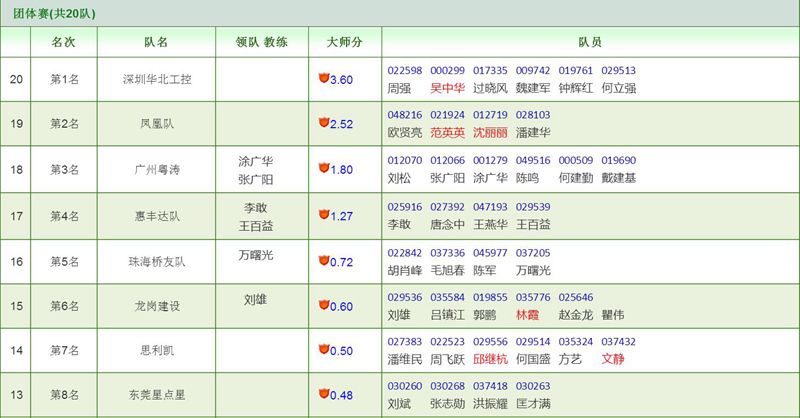Viewport: 800px width, 418px height.
Task: Click the master point icon beside 0.60
Action: pos(323,305)
